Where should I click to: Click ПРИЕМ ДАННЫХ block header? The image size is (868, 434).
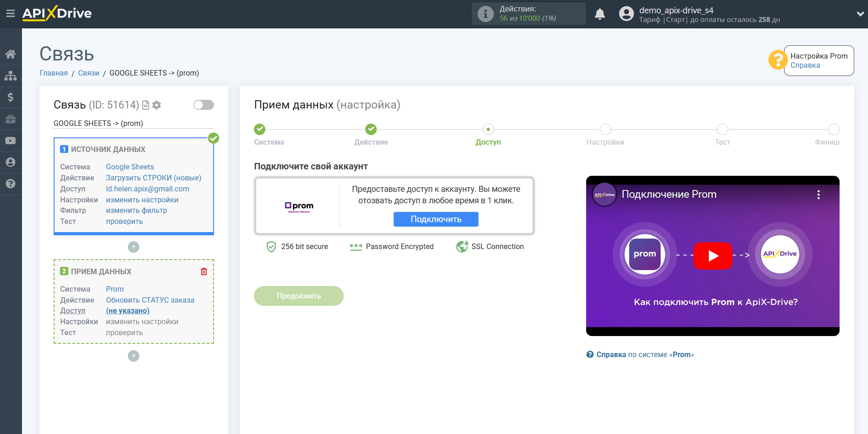click(x=101, y=272)
